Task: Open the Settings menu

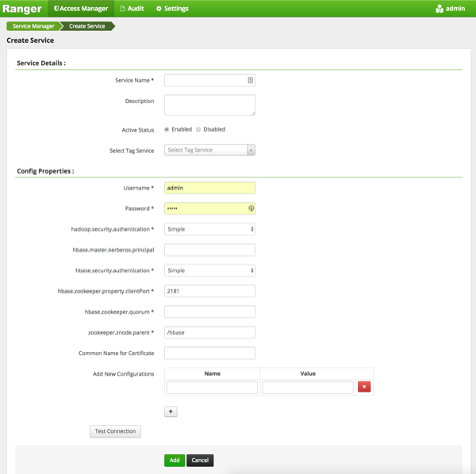Action: [x=172, y=9]
